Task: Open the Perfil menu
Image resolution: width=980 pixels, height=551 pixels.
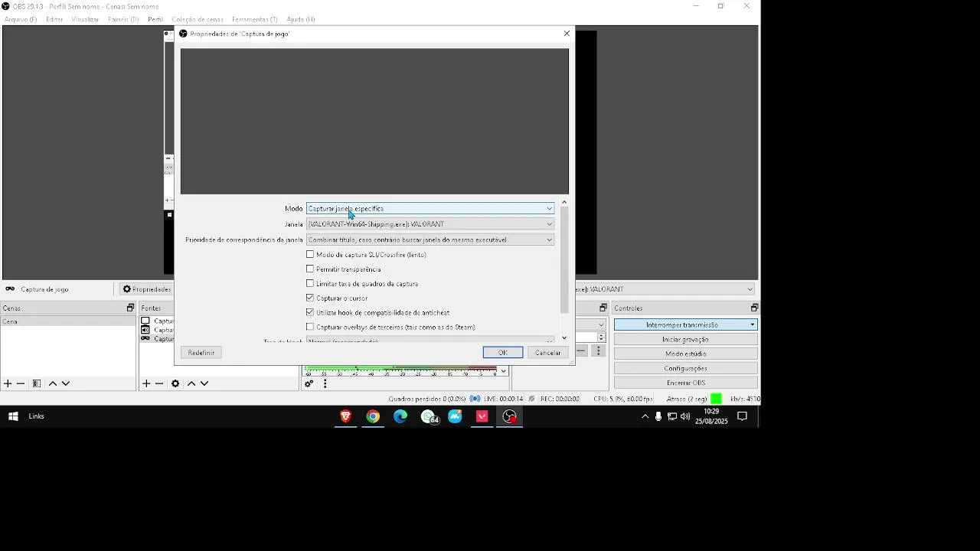Action: click(155, 19)
